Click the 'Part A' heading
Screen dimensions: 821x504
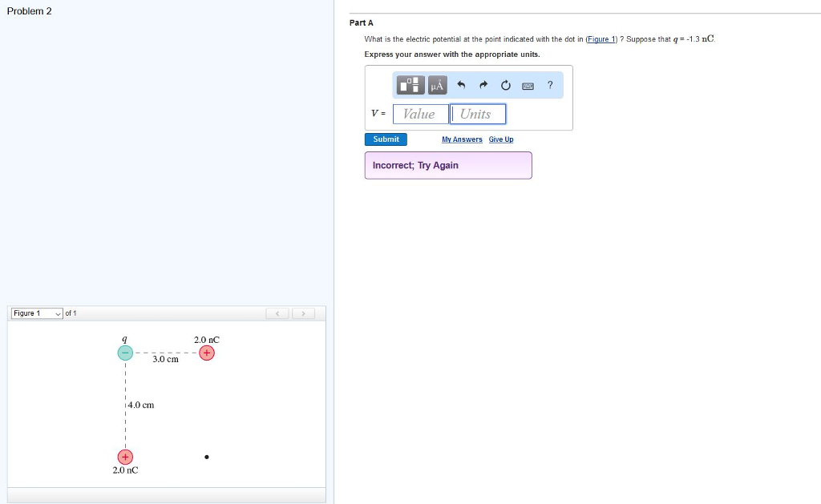(362, 23)
